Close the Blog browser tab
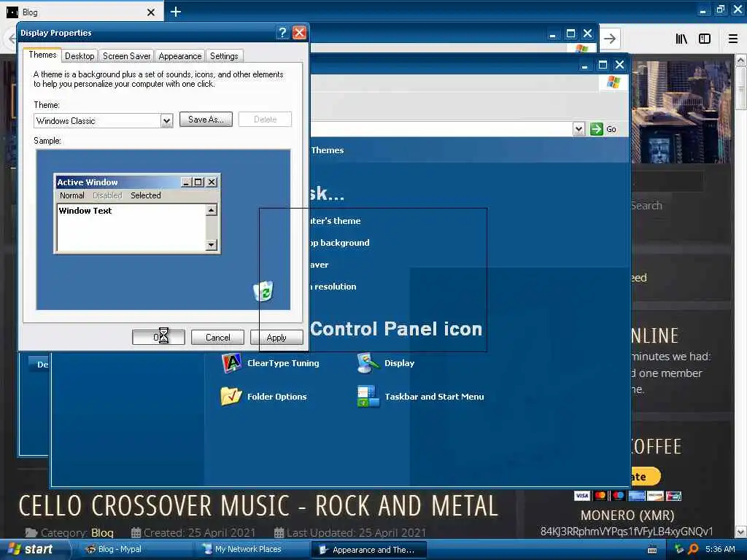The height and width of the screenshot is (560, 747). point(151,12)
